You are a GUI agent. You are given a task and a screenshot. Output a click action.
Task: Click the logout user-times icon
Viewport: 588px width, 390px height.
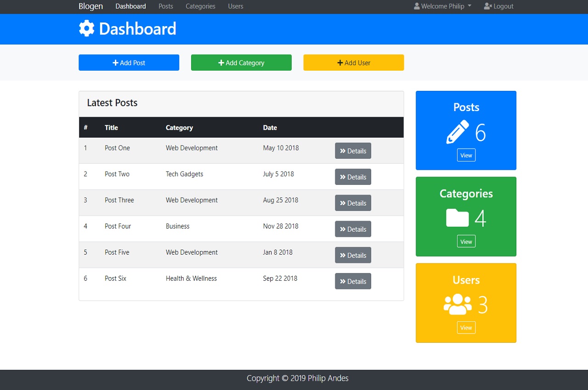(x=488, y=6)
